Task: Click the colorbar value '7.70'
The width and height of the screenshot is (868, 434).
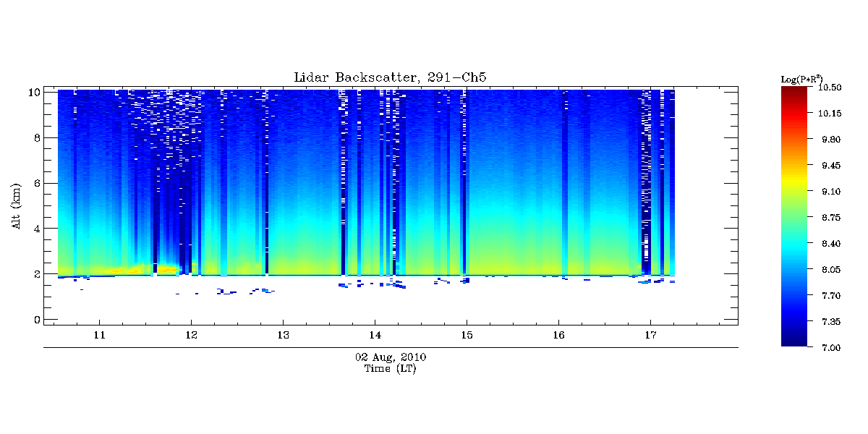Action: point(830,295)
